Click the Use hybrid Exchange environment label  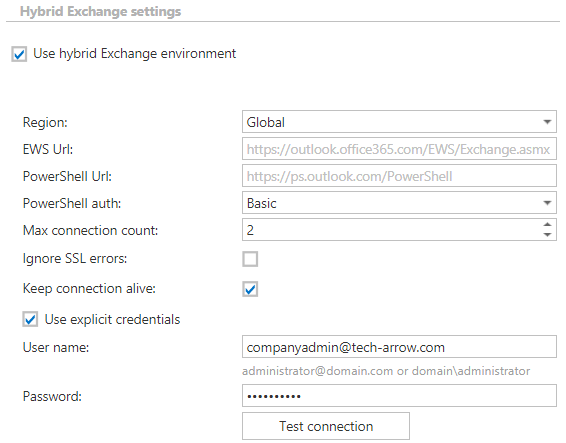(x=134, y=54)
